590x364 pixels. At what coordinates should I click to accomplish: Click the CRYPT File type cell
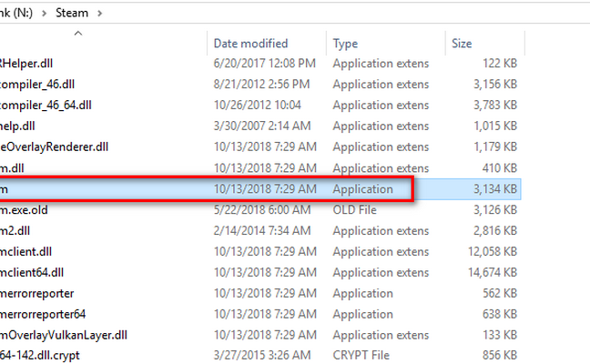[x=361, y=355]
